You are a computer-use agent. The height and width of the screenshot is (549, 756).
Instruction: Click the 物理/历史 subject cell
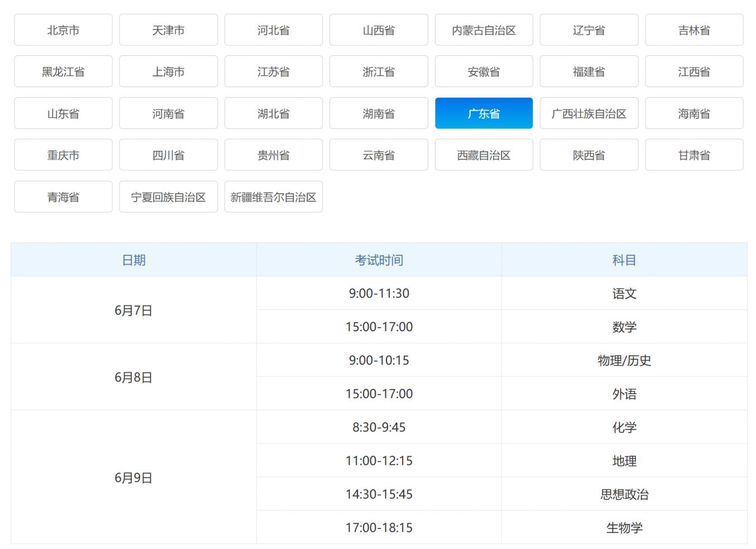click(624, 360)
